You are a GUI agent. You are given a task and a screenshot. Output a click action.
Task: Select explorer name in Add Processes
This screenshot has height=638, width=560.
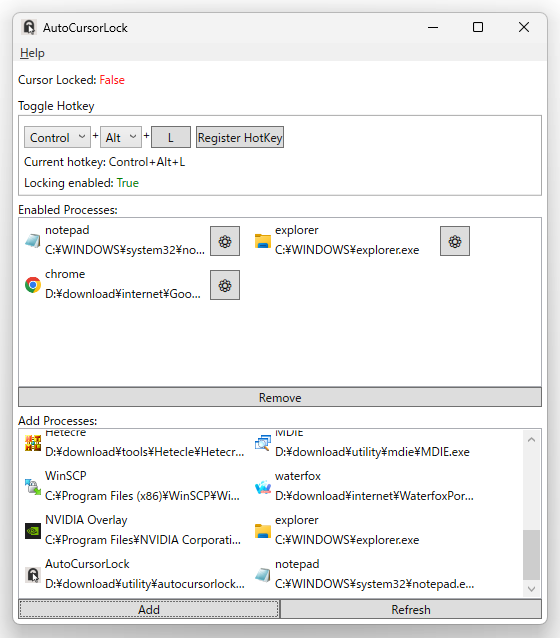[297, 520]
